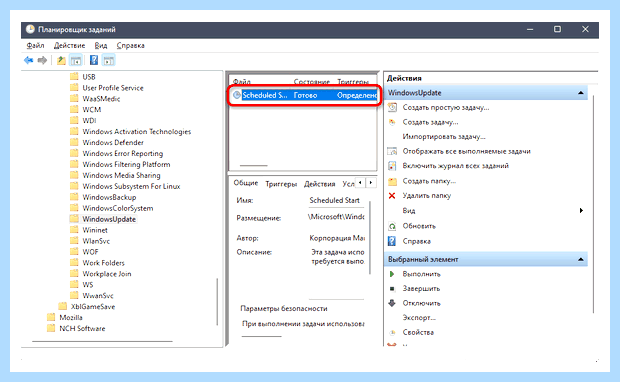Image resolution: width=620 pixels, height=382 pixels.
Task: Click the Создать папку folder icon
Action: point(392,181)
